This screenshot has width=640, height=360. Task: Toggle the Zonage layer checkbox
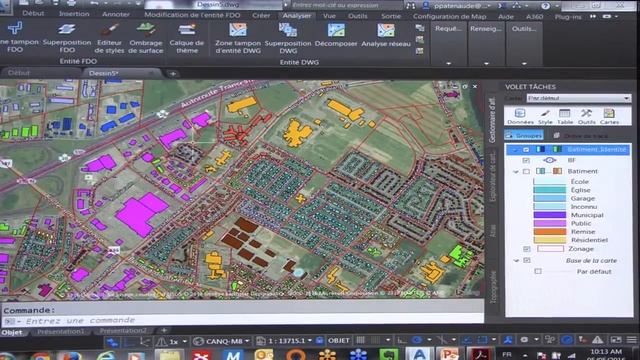point(527,249)
